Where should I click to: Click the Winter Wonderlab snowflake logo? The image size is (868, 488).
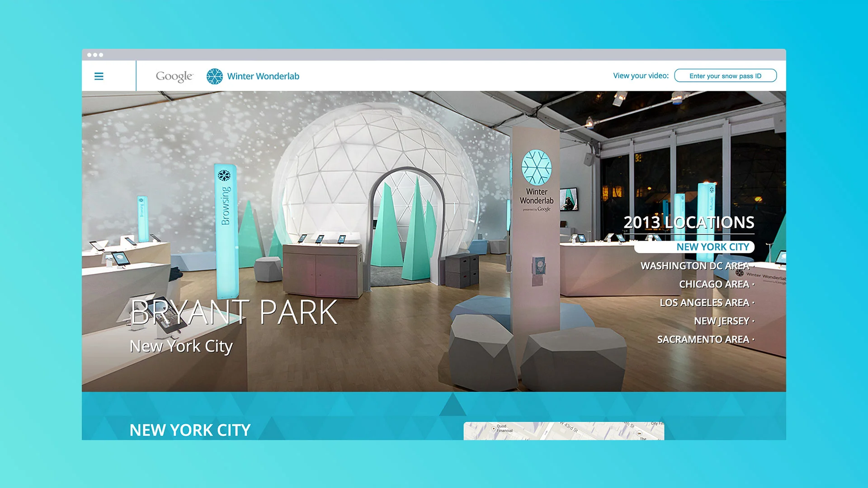(x=215, y=76)
